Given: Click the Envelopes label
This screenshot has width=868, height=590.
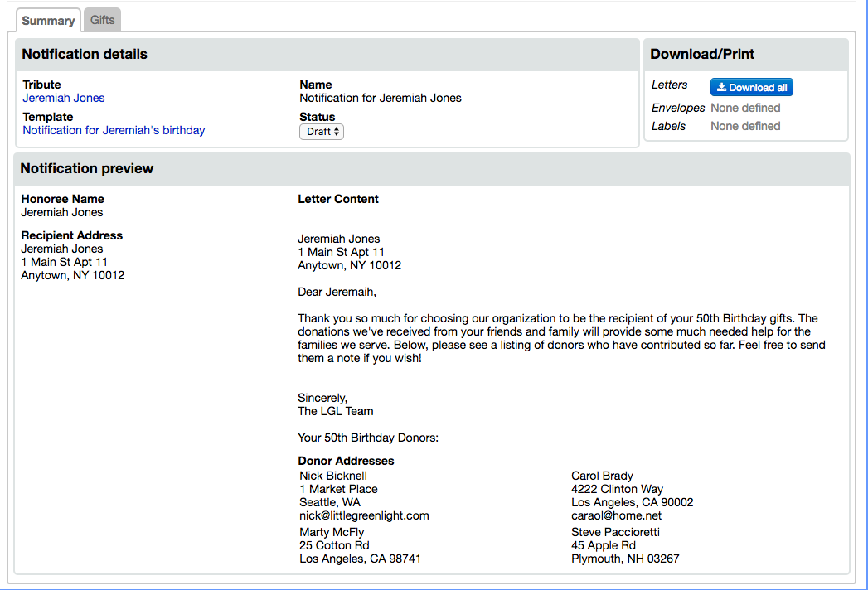Looking at the screenshot, I should tap(678, 108).
